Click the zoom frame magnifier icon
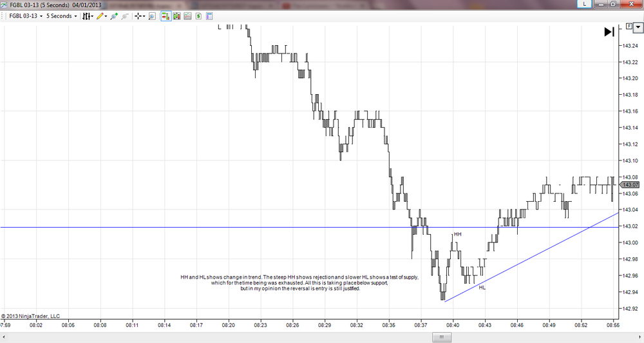 pyautogui.click(x=152, y=16)
